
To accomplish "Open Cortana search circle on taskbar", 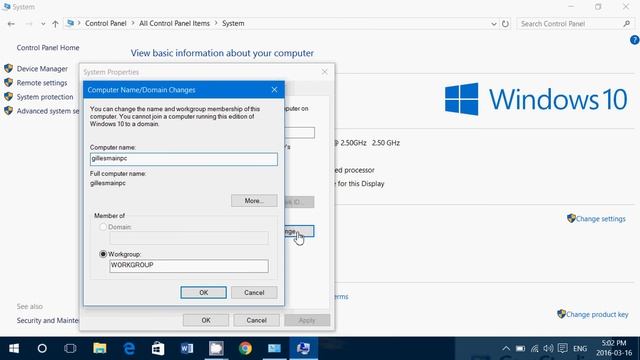I will click(42, 348).
